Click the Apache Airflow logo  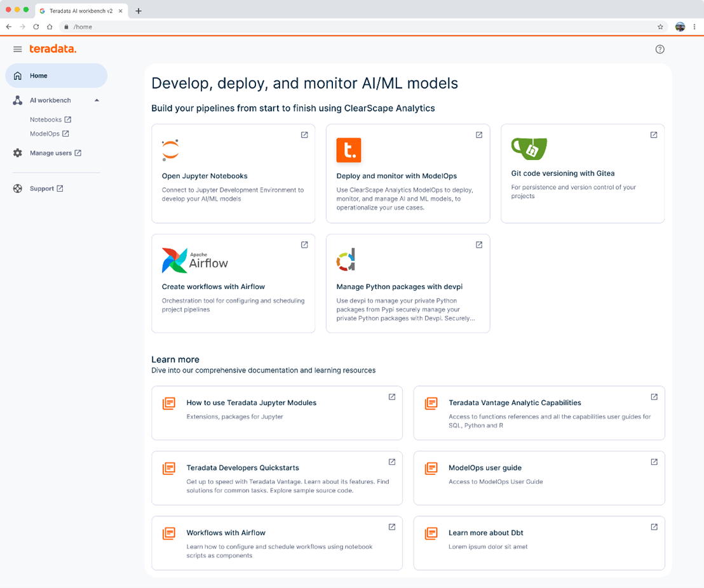click(194, 260)
